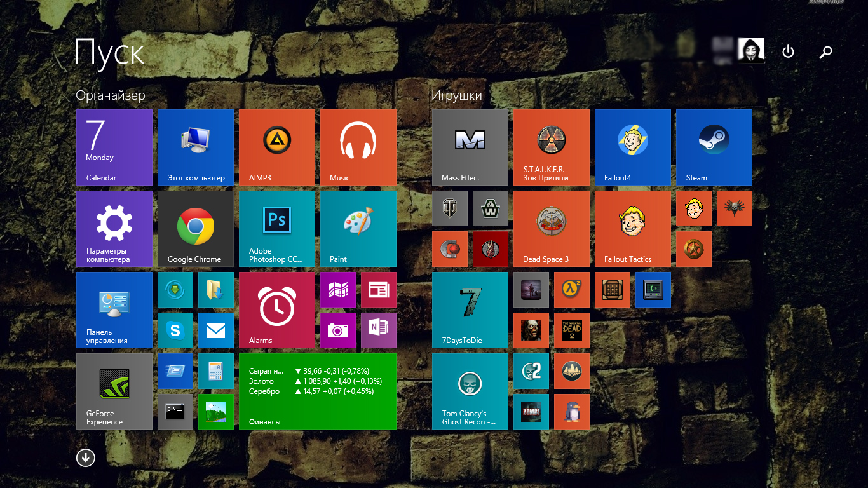Click the power options button

[788, 51]
